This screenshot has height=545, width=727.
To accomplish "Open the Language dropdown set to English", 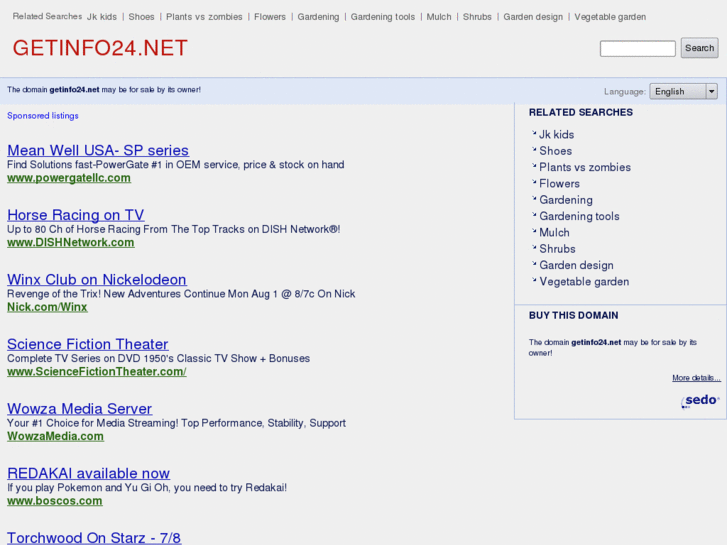I will point(683,91).
